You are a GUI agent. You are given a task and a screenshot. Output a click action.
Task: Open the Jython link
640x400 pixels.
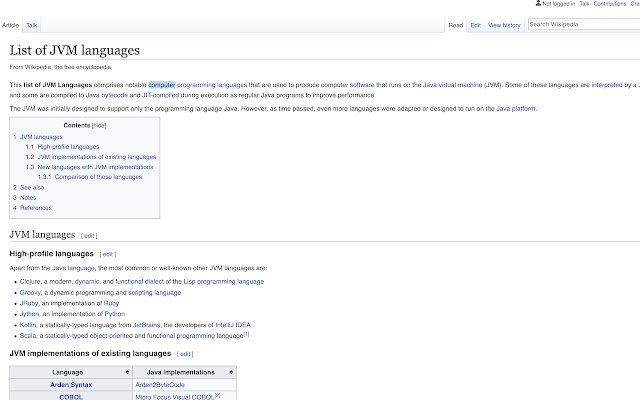point(29,314)
